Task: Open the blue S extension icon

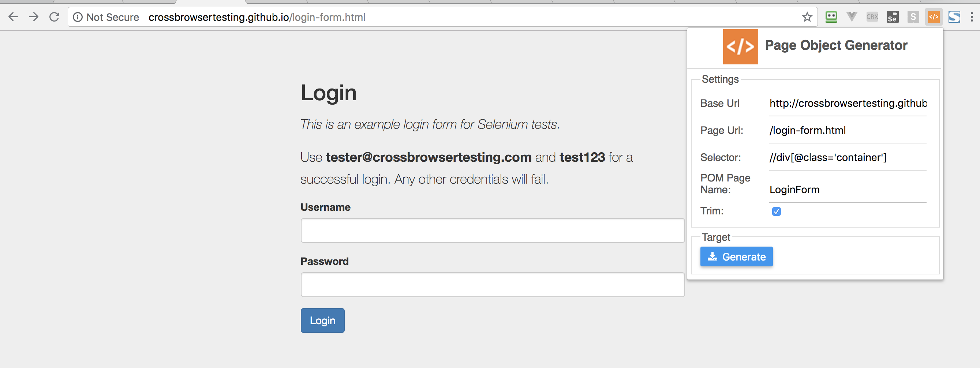Action: (x=954, y=17)
